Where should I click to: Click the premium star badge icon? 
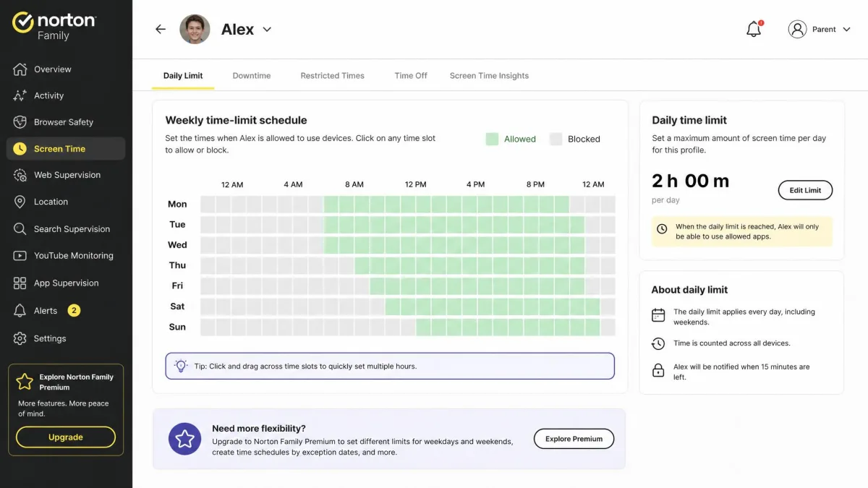185,439
